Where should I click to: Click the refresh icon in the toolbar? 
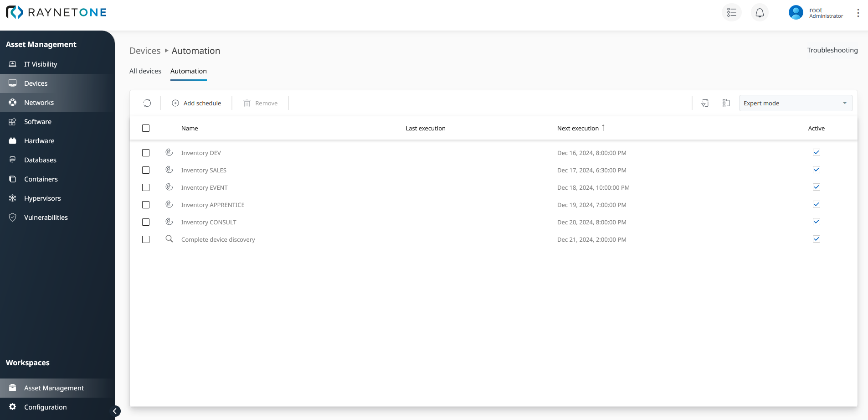[147, 103]
